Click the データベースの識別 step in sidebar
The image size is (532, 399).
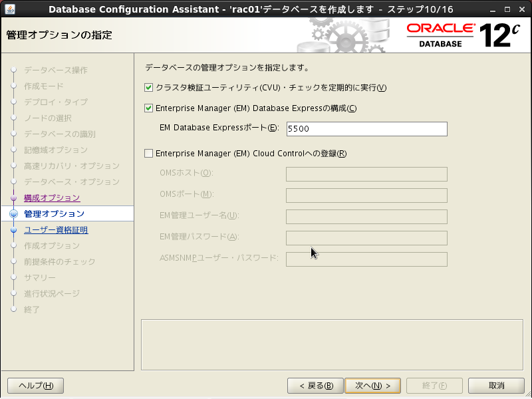click(60, 134)
